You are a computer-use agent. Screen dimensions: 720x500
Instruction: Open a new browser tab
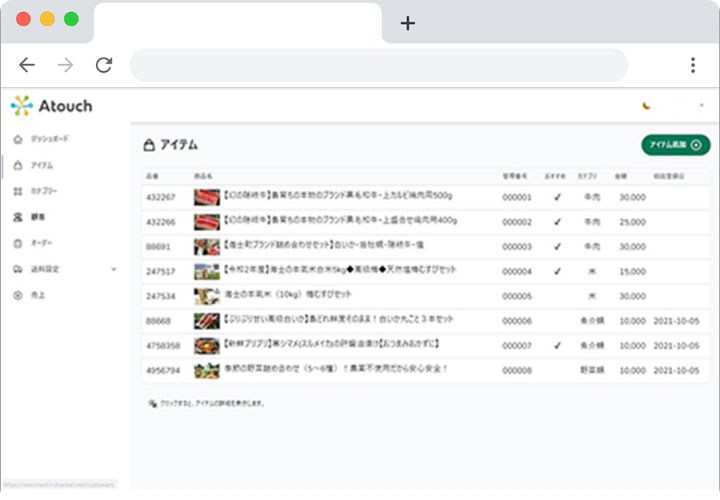click(x=407, y=23)
